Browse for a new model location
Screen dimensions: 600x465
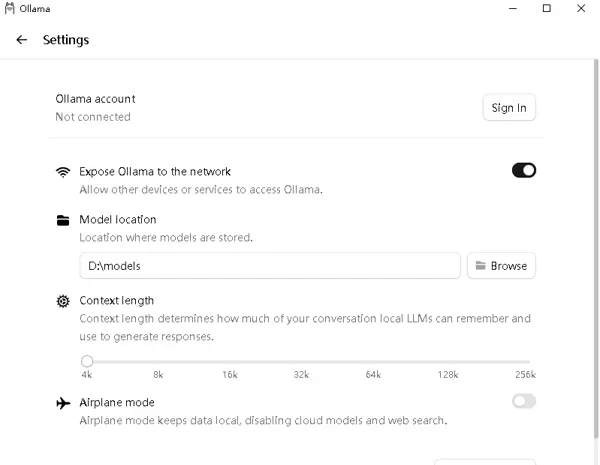pos(501,266)
